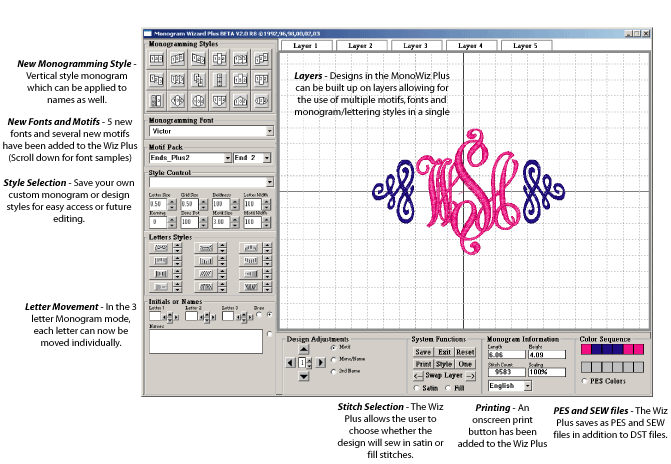This screenshot has width=671, height=464.
Task: Select the second navy swatch in Color Sequence
Action: (607, 349)
